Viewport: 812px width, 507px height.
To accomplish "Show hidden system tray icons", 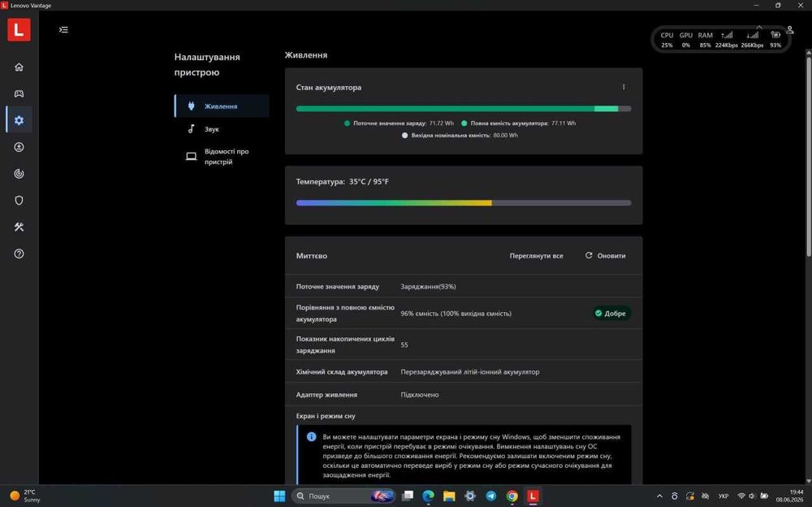I will 659,496.
